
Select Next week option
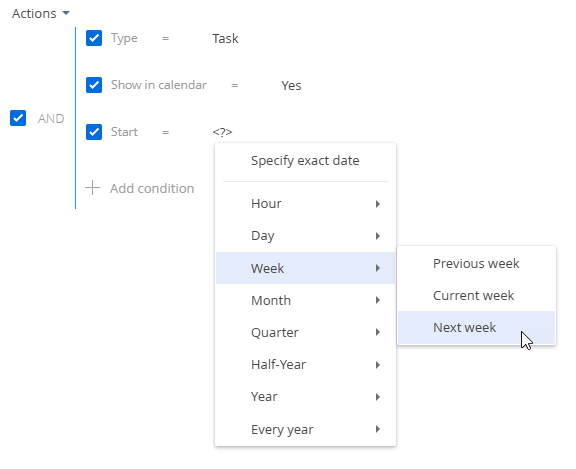pos(476,328)
